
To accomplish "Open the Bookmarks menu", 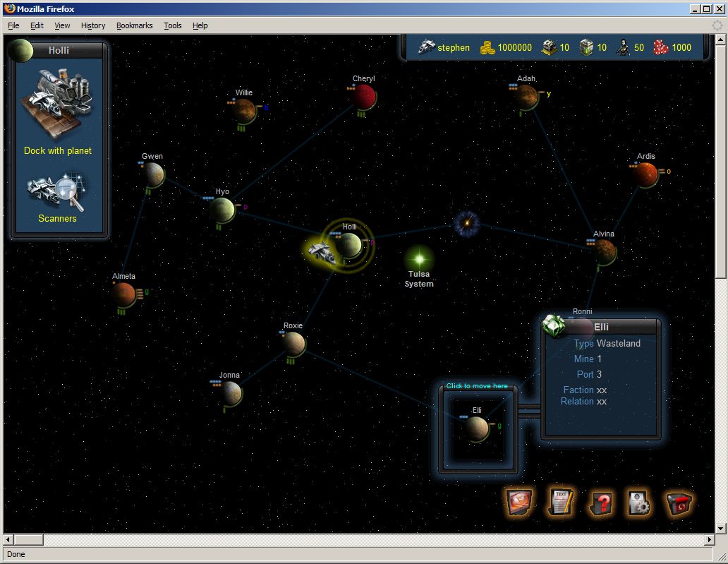I will point(134,25).
